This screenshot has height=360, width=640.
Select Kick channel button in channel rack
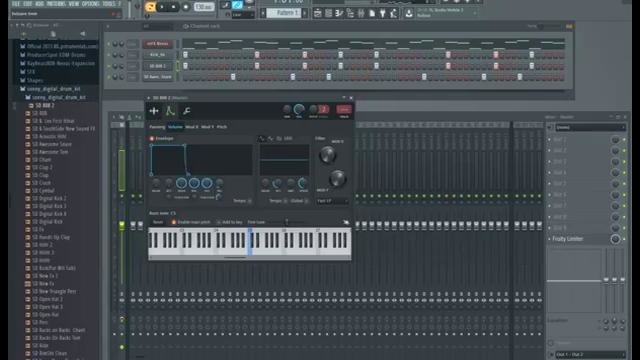pyautogui.click(x=158, y=55)
